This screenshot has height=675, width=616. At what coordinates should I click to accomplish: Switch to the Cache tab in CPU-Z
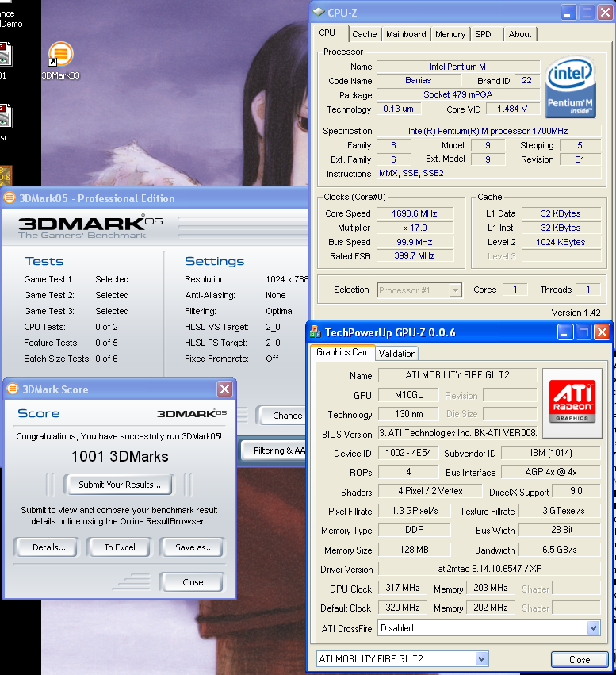(364, 34)
